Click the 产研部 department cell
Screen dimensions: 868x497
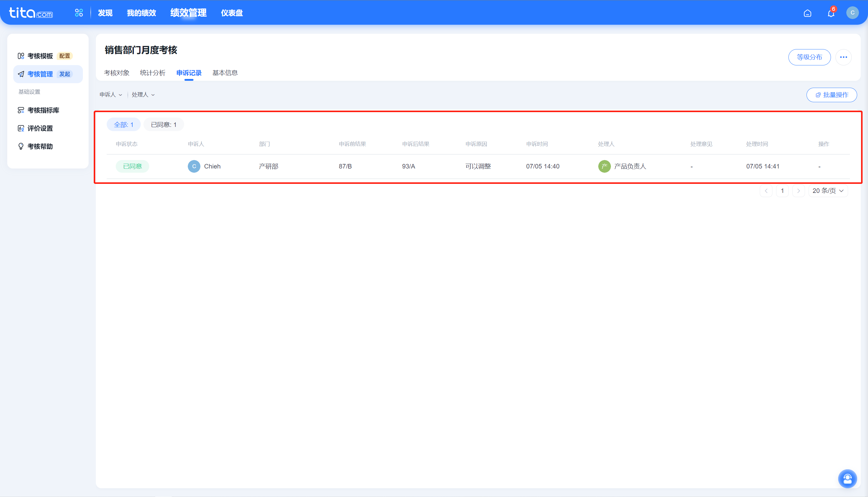pos(268,166)
